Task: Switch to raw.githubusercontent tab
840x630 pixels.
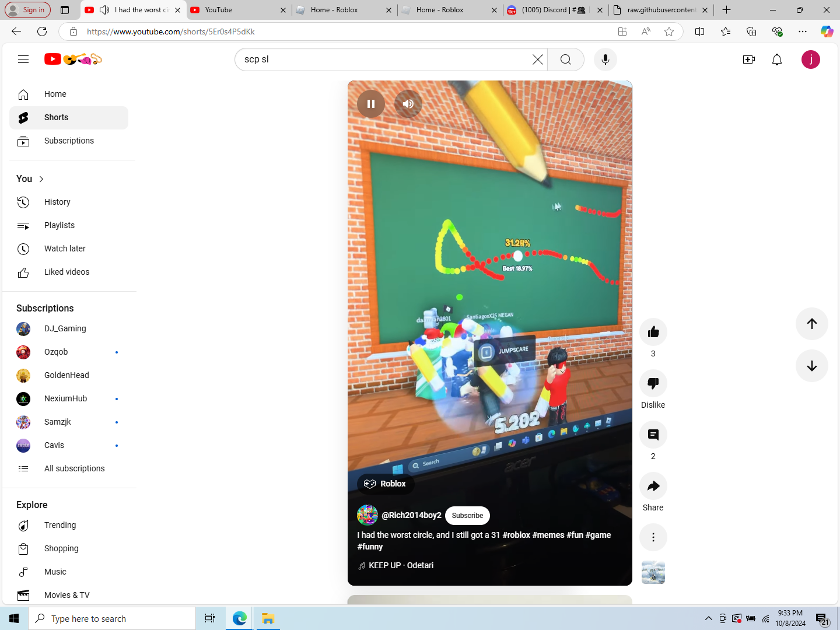Action: [x=661, y=10]
